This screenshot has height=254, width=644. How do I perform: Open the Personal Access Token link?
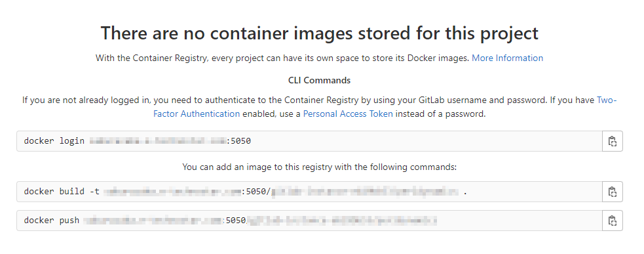pyautogui.click(x=348, y=114)
